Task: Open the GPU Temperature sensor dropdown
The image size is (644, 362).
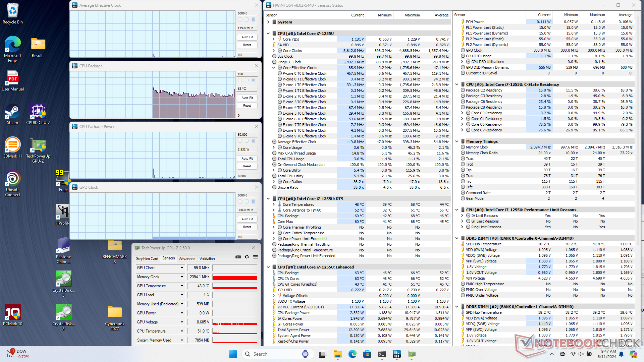Action: click(x=182, y=286)
